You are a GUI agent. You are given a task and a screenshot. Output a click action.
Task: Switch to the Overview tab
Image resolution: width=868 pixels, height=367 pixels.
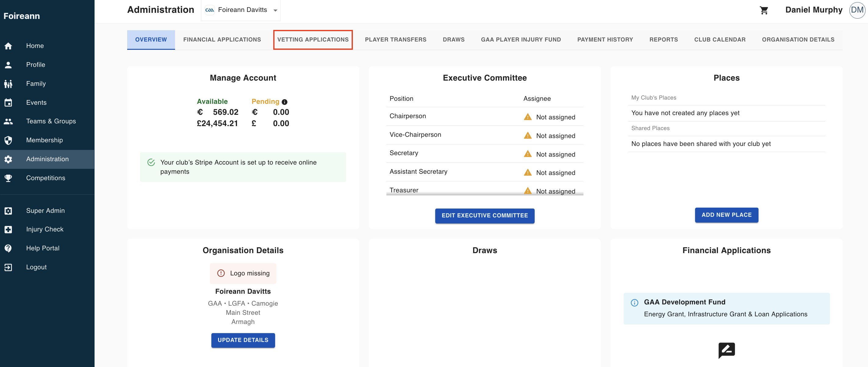[151, 40]
